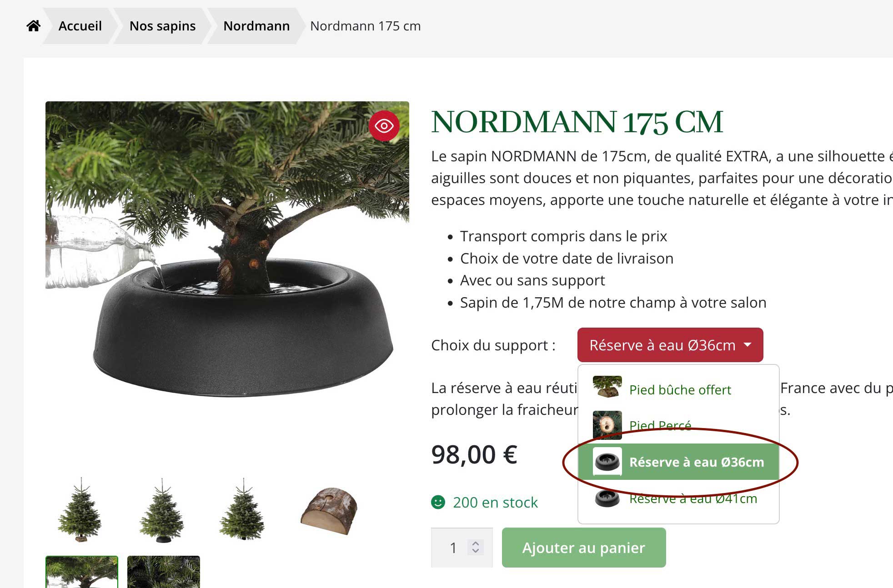Choose Pied bûche offert from list
893x588 pixels.
tap(678, 389)
